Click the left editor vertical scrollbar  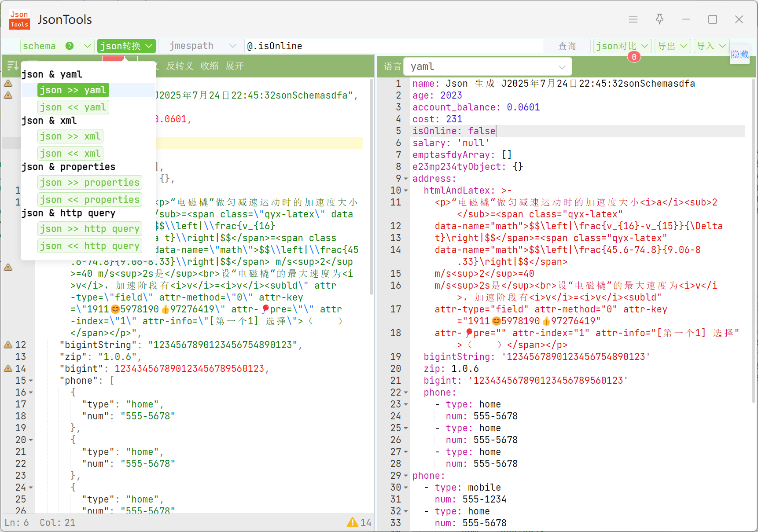tap(372, 187)
